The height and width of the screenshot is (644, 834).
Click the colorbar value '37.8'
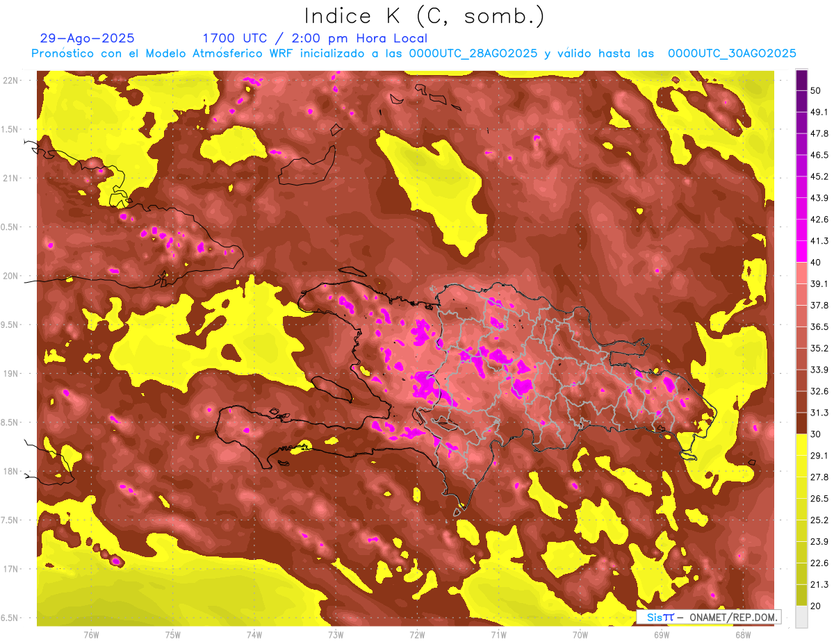click(x=819, y=305)
